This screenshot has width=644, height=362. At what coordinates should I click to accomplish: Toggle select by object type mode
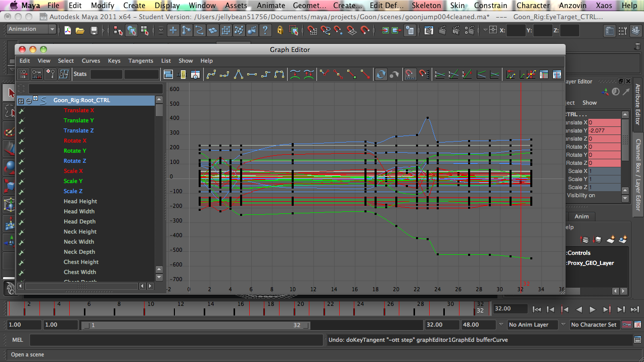(131, 30)
